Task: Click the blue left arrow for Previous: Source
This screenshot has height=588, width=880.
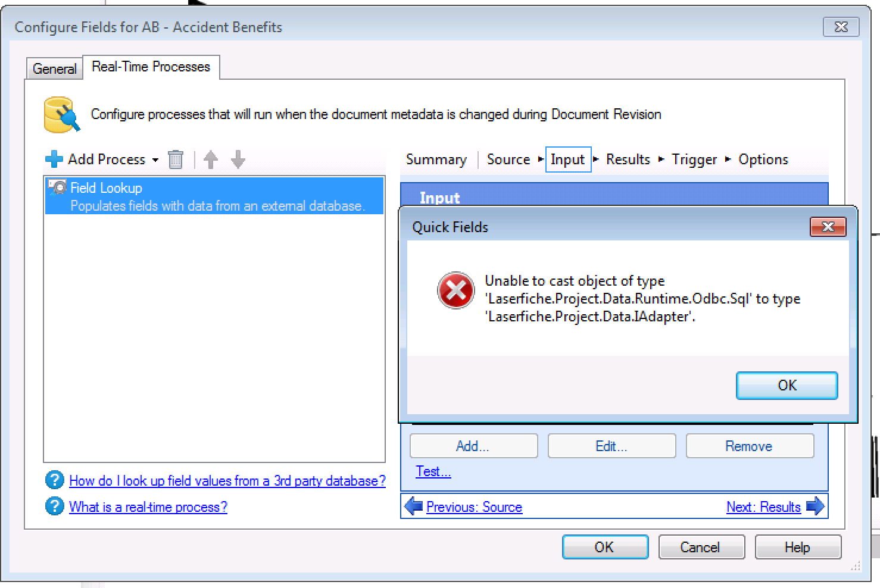Action: point(413,506)
